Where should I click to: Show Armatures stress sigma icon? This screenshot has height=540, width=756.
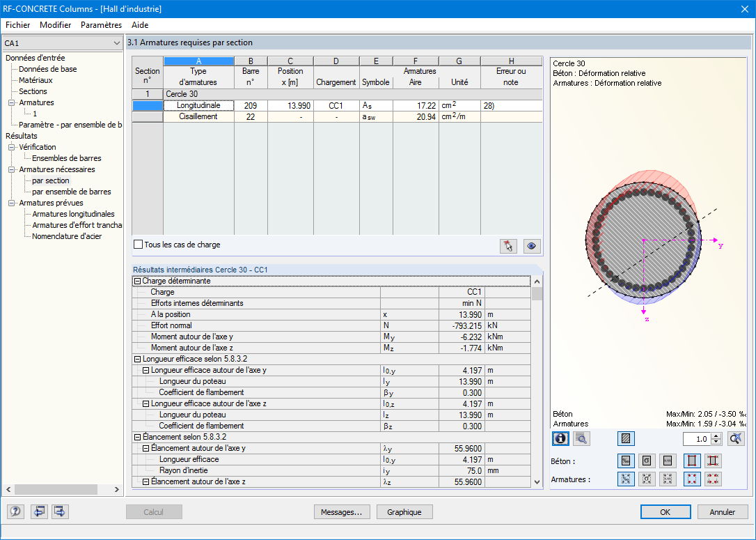[647, 479]
